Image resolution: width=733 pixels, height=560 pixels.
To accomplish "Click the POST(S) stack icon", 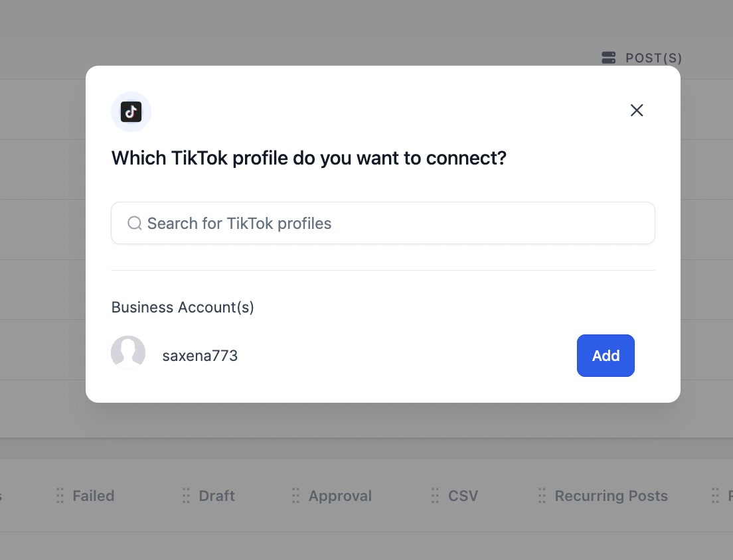I will pyautogui.click(x=609, y=58).
